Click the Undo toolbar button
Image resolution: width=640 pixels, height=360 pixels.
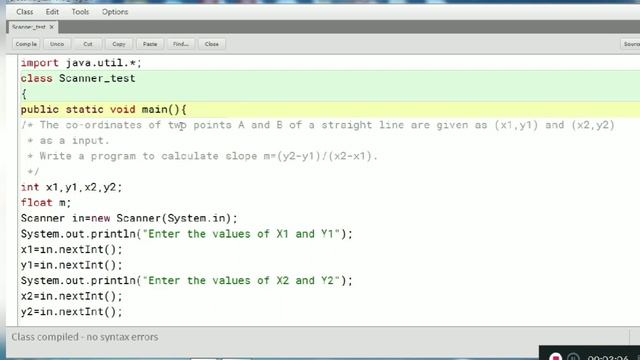coord(57,44)
